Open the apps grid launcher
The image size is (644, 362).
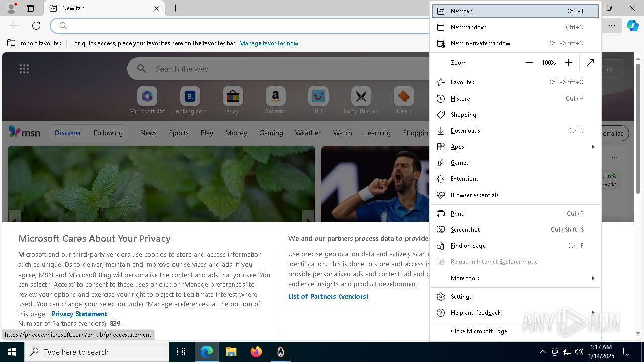point(24,69)
